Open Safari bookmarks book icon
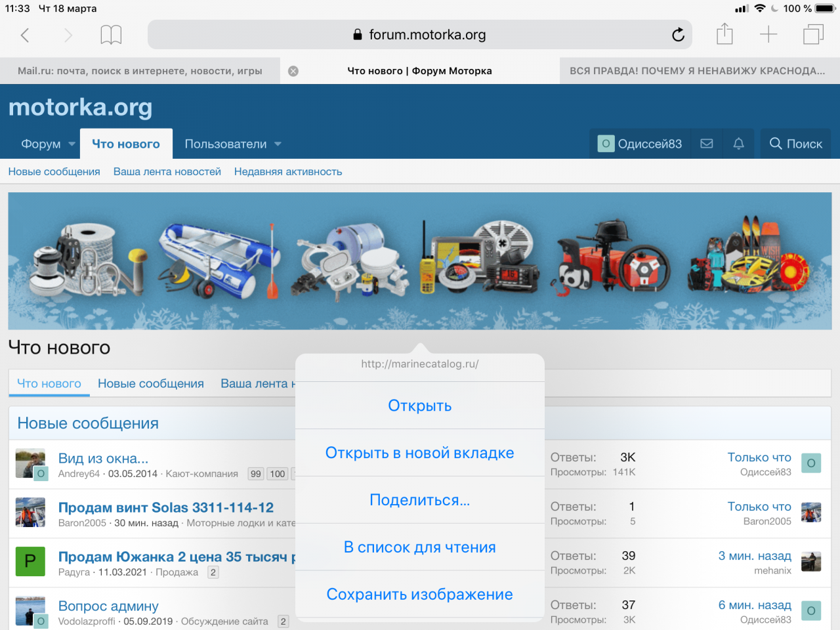Viewport: 840px width, 630px height. (x=111, y=35)
